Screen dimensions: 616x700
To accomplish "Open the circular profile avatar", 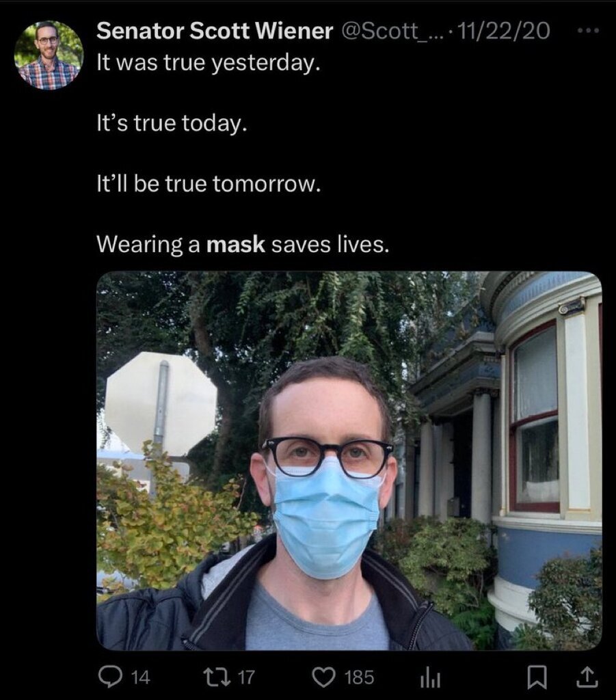I will pyautogui.click(x=49, y=55).
